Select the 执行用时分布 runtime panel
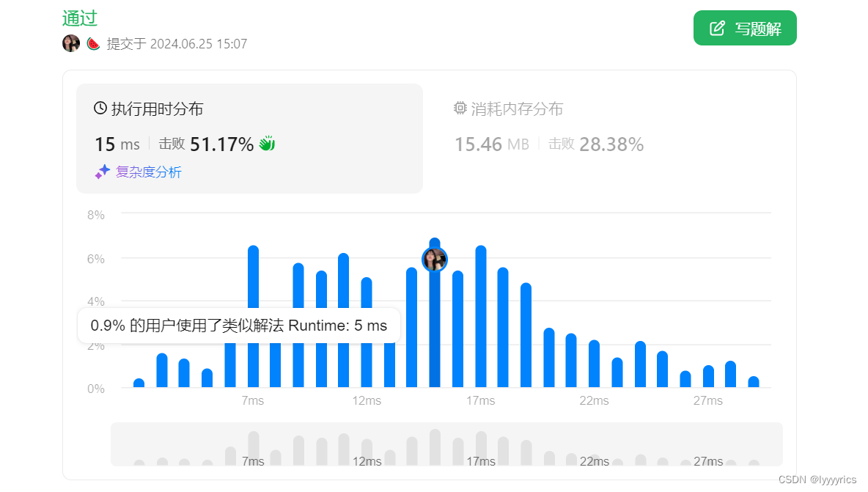The width and height of the screenshot is (868, 492). click(250, 139)
